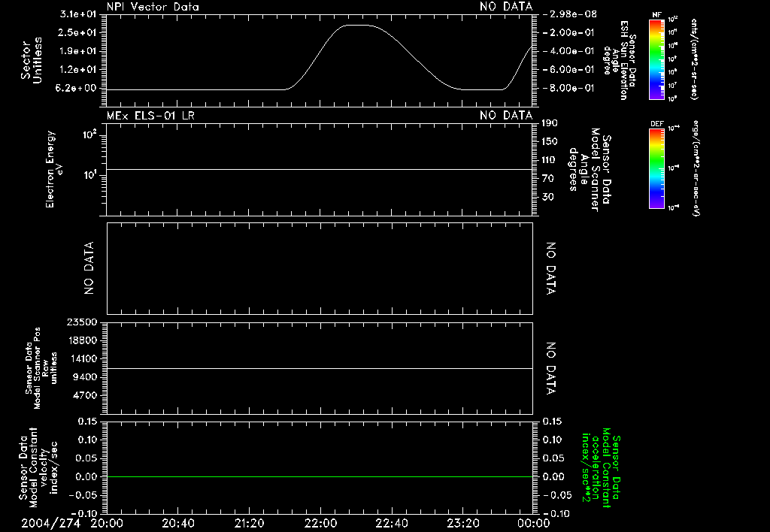Click the '-2.00e-01' elevation tick value
Image resolution: width=770 pixels, height=532 pixels.
tap(568, 32)
